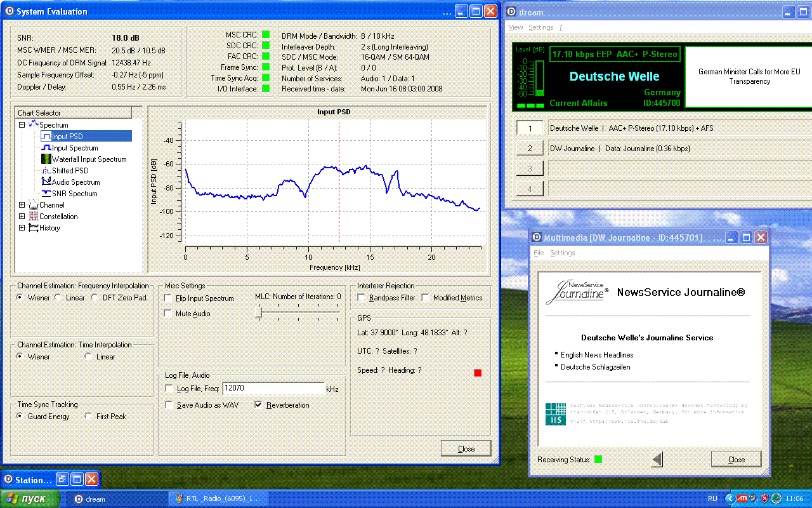Click the empty service button 4
The image size is (812, 508).
click(x=530, y=189)
